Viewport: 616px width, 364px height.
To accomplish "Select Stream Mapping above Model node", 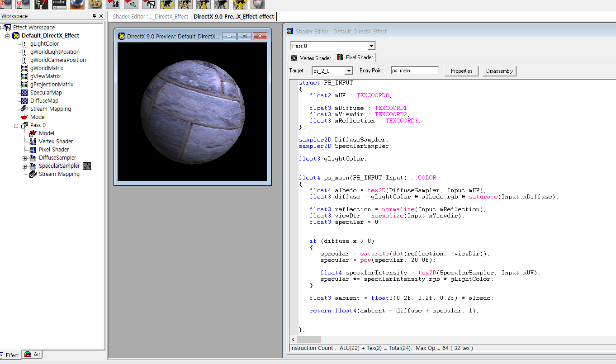I will [x=51, y=109].
